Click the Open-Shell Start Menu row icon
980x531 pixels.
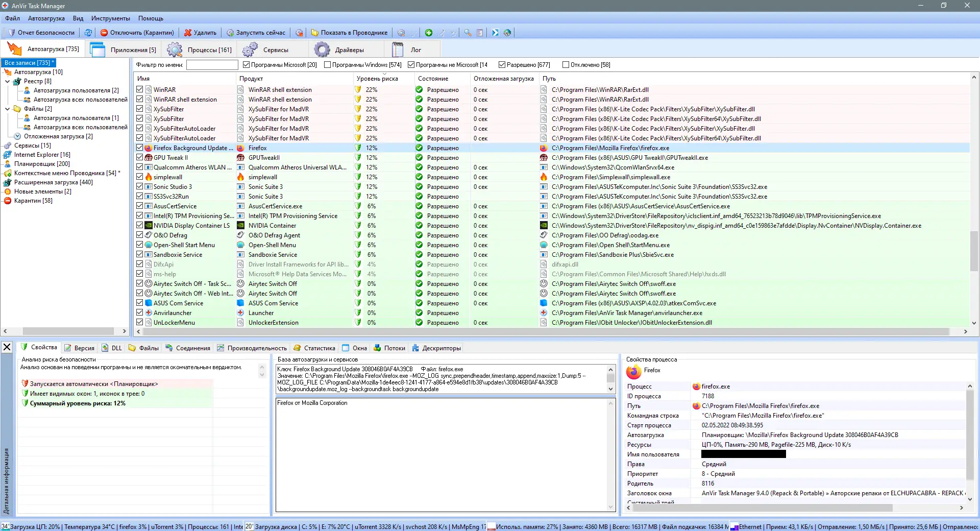tap(149, 245)
